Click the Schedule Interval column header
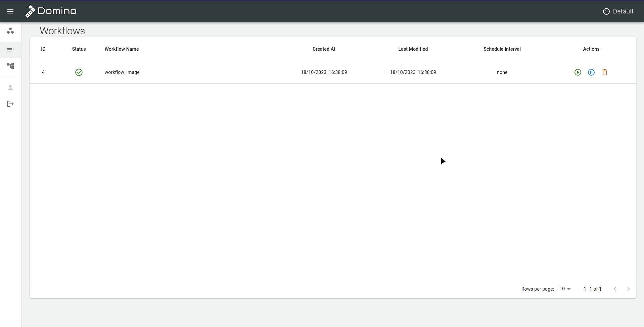This screenshot has height=327, width=644. 502,49
